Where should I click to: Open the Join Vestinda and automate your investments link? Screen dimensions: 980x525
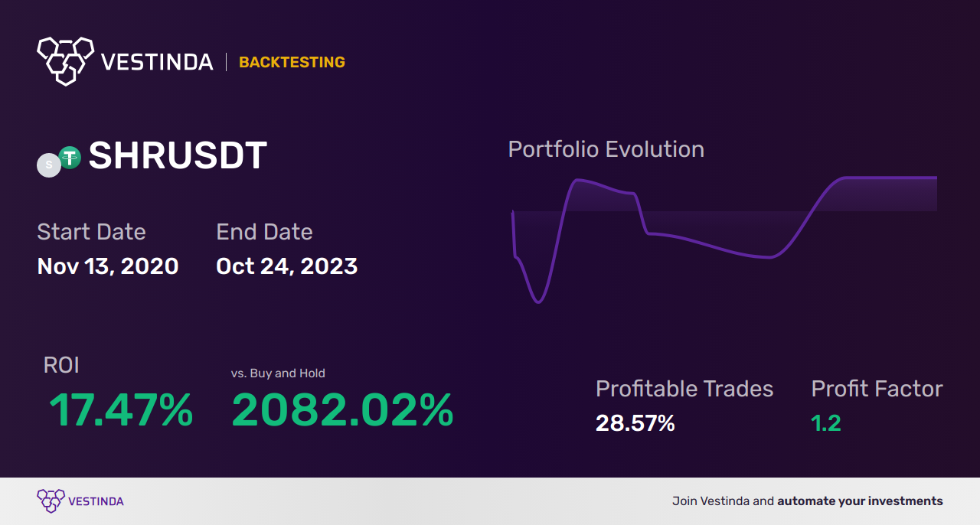(x=808, y=501)
